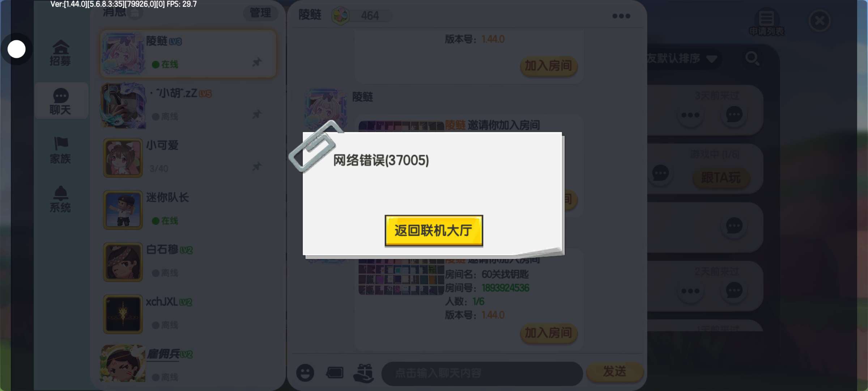Click the gift hand icon in chat bar
Viewport: 868px width, 391px height.
[x=363, y=373]
